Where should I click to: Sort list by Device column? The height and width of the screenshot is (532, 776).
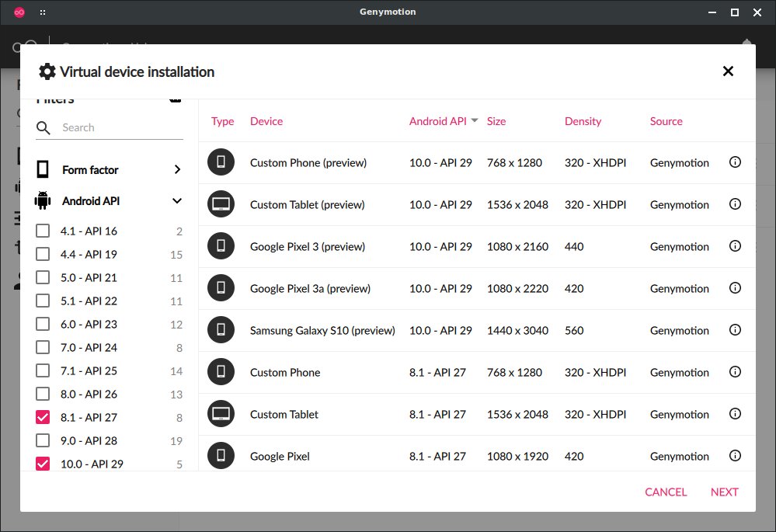(266, 121)
